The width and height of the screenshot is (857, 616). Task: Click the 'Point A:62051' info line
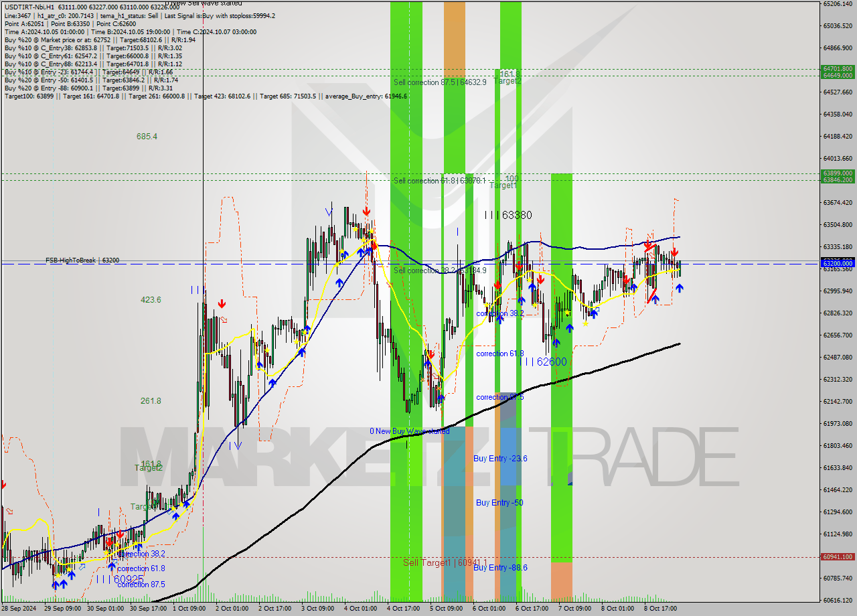[70, 23]
